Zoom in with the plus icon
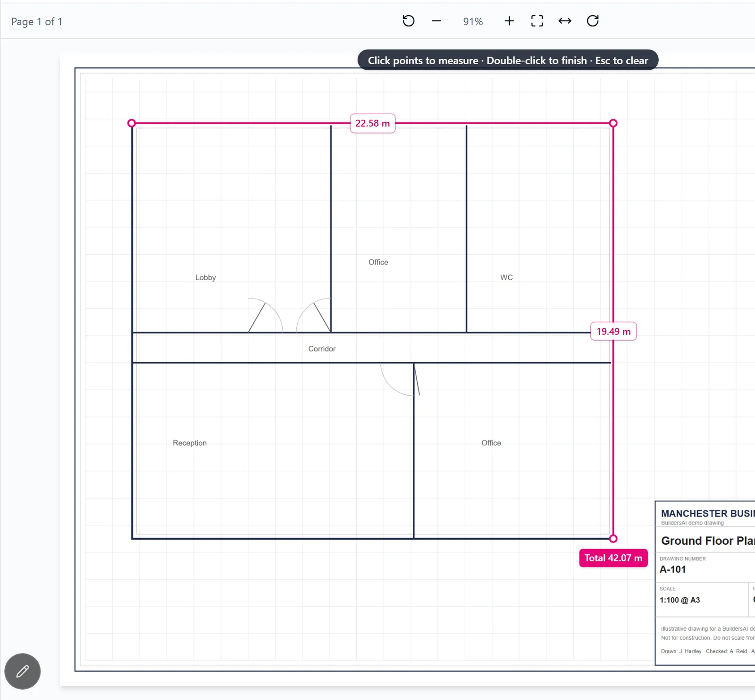Screen dimensions: 755x700 tap(509, 21)
